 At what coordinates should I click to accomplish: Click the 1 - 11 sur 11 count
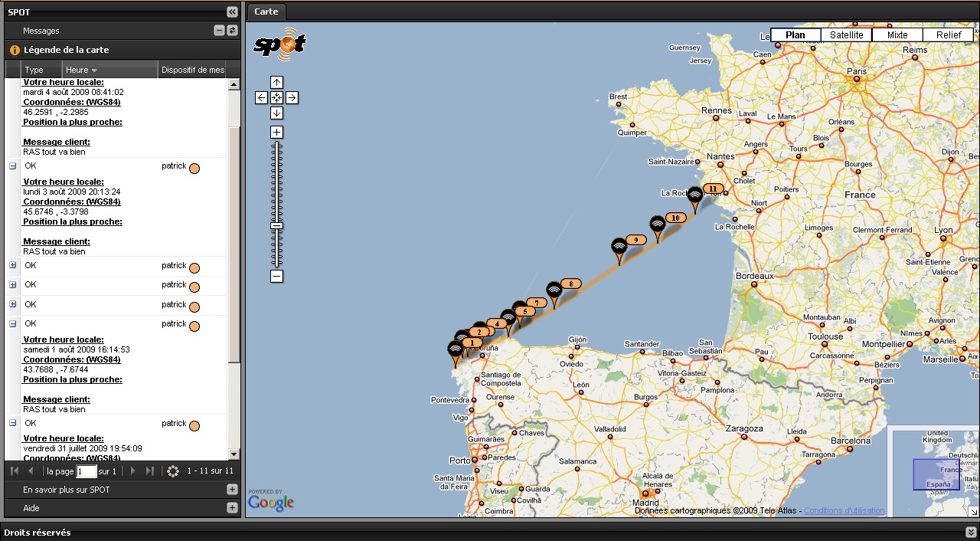click(211, 471)
